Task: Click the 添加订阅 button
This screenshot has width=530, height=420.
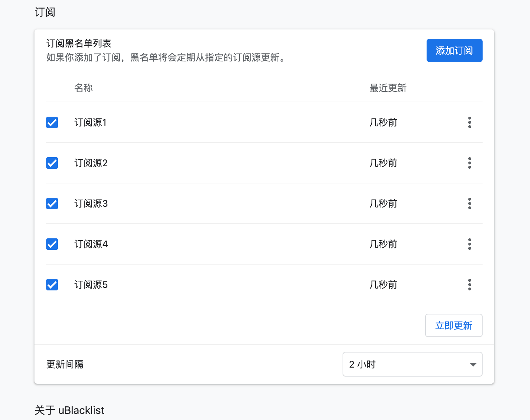Action: click(454, 50)
